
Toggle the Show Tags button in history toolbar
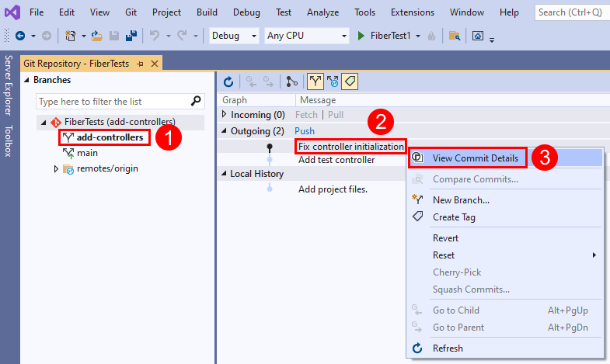[350, 81]
